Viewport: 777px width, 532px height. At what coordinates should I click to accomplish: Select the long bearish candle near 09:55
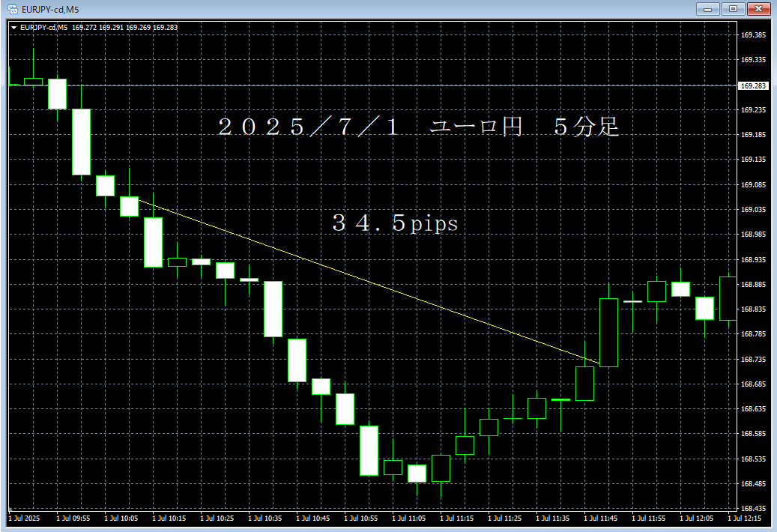coord(81,142)
